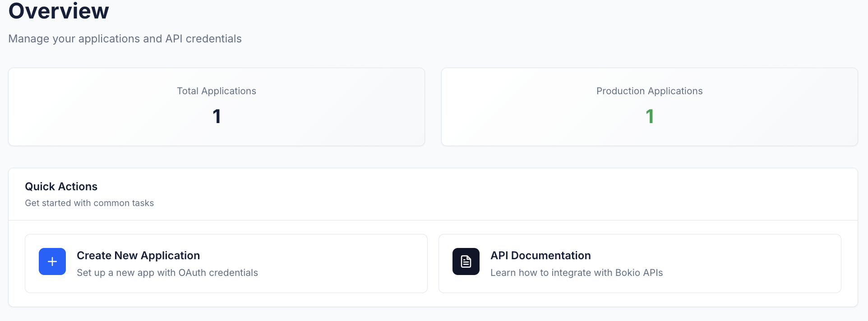Select the Total Applications card
This screenshot has width=868, height=321.
pos(217,107)
